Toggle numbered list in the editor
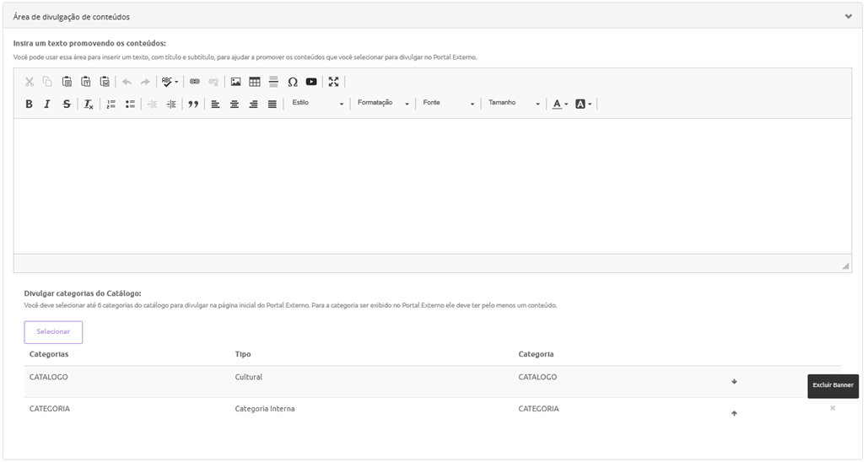Image resolution: width=868 pixels, height=462 pixels. (x=111, y=105)
